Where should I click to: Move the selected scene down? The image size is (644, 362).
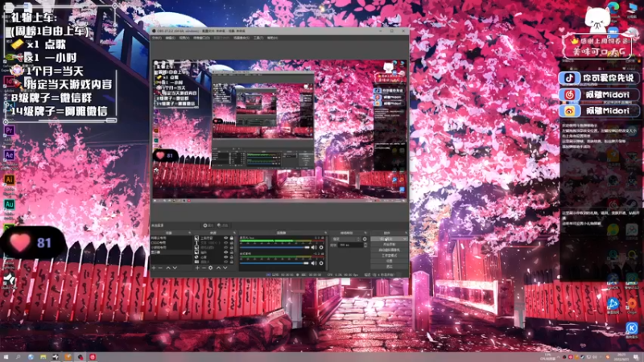pyautogui.click(x=175, y=268)
